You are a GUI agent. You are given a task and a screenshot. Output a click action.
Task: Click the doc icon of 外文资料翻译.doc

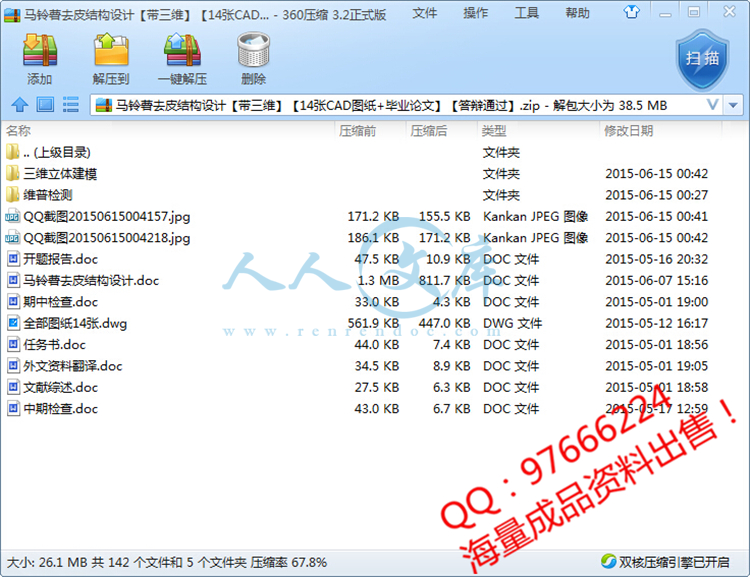[13, 366]
